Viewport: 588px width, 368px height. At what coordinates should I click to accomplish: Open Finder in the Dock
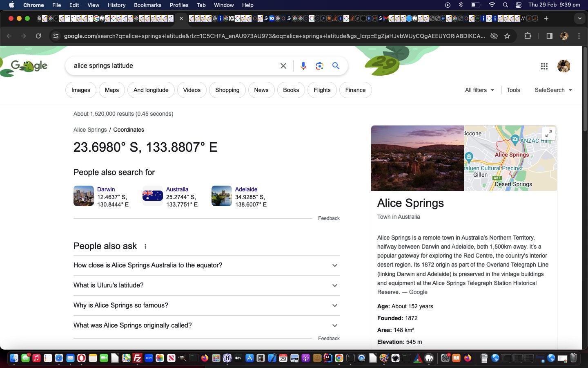[14, 358]
